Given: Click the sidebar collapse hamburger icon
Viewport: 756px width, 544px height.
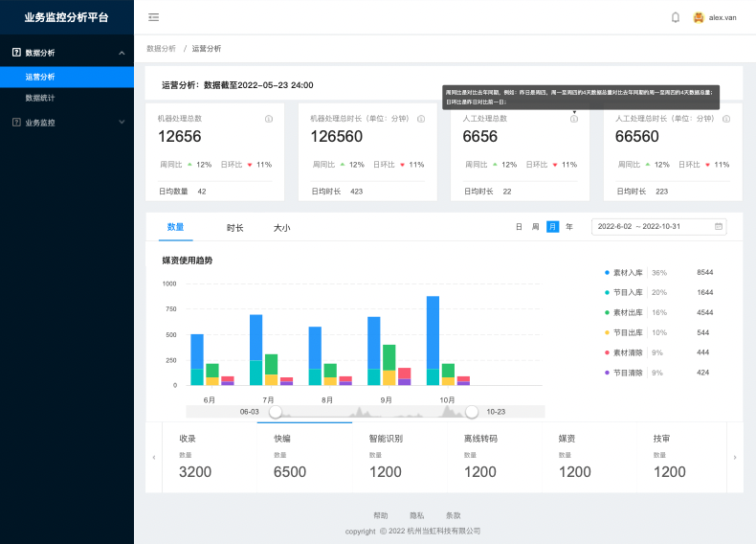Looking at the screenshot, I should click(x=154, y=17).
